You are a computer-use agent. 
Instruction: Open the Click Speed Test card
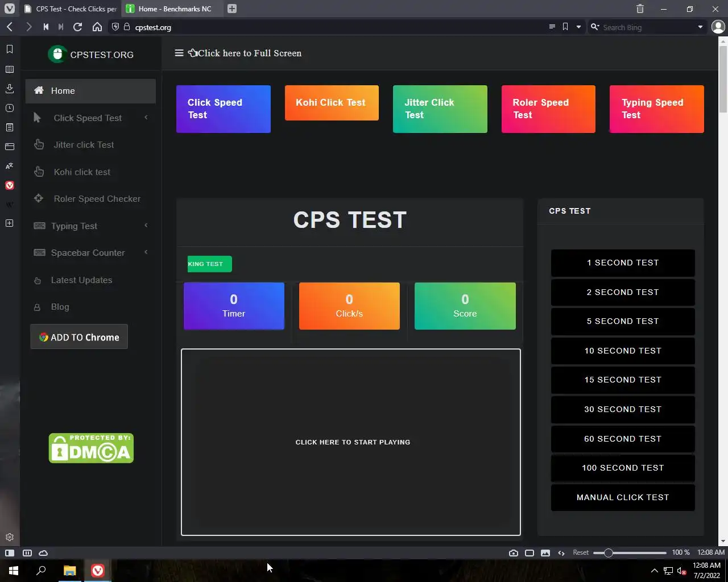tap(224, 109)
